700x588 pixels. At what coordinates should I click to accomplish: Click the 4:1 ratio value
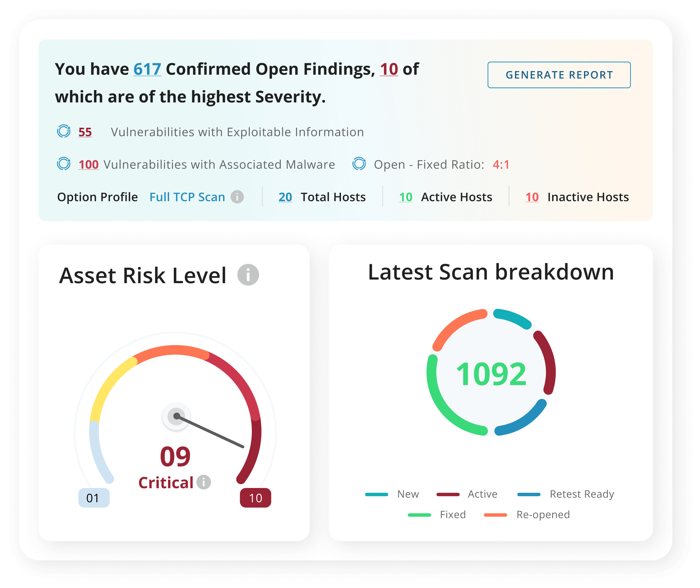click(x=501, y=165)
